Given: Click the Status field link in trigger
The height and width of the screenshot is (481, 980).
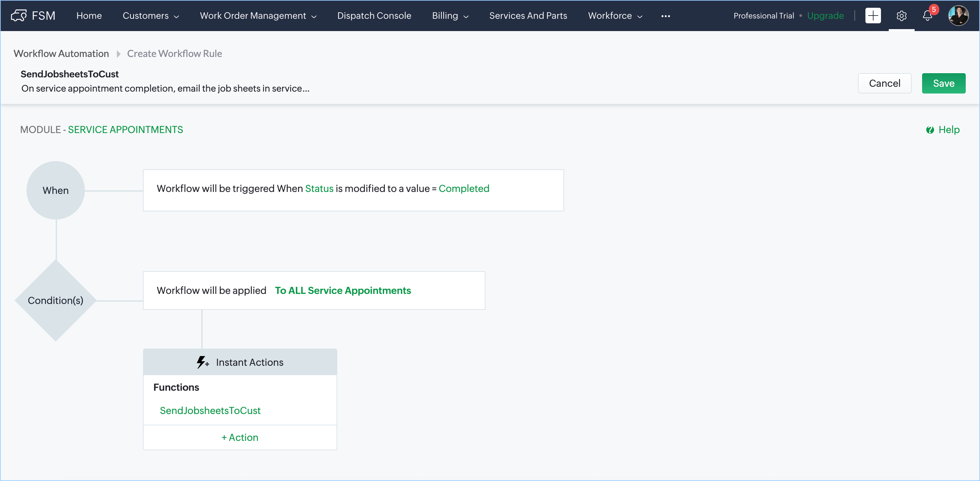Looking at the screenshot, I should [319, 188].
